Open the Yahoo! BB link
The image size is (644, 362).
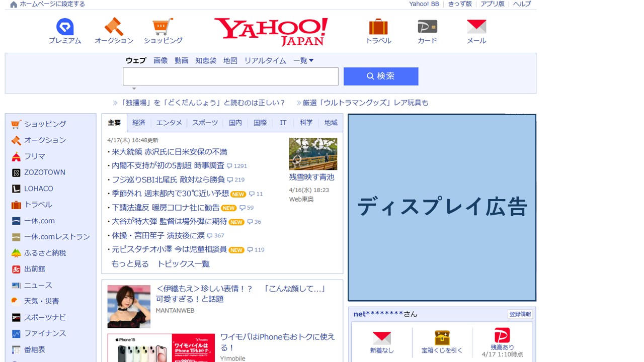click(x=424, y=4)
